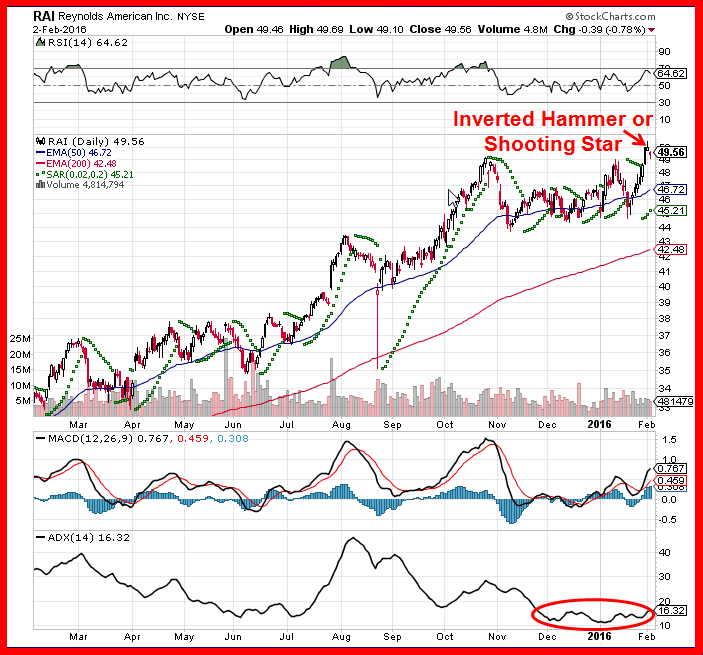Screen dimensions: 703x655
Task: Click the 40 level on the price axis
Action: pyautogui.click(x=664, y=287)
